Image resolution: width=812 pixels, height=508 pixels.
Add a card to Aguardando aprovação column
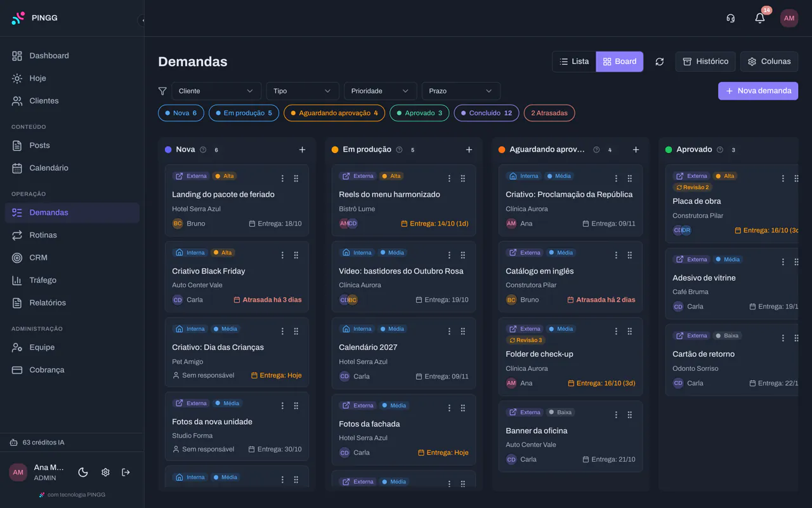tap(636, 150)
